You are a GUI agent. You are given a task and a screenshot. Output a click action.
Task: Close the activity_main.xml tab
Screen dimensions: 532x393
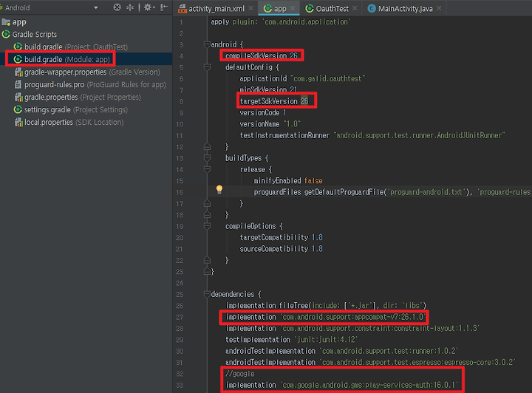click(x=250, y=8)
